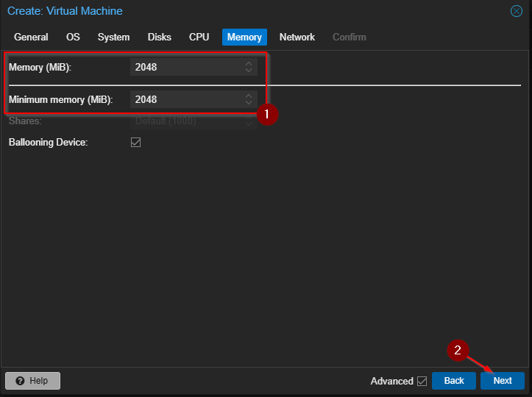The width and height of the screenshot is (532, 397).
Task: Decrease Minimum memory with down arrow
Action: click(249, 103)
